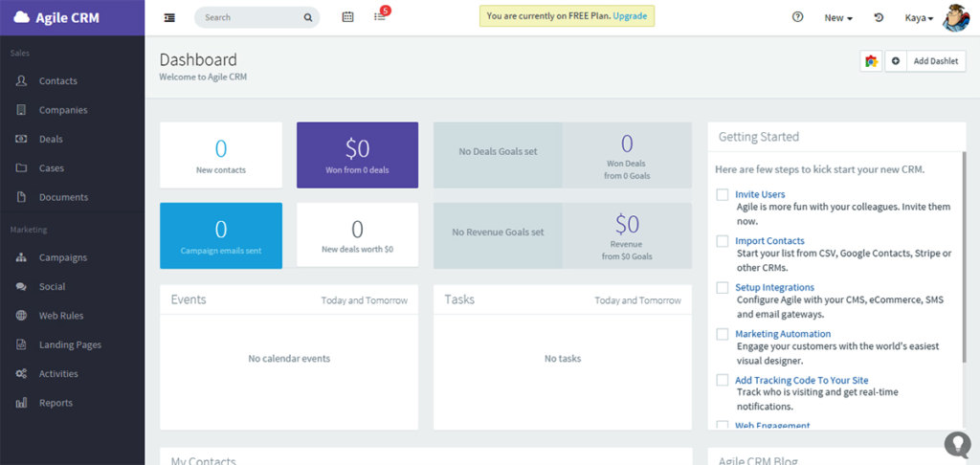Mark Setup Integrations step as done
980x465 pixels.
pos(723,288)
